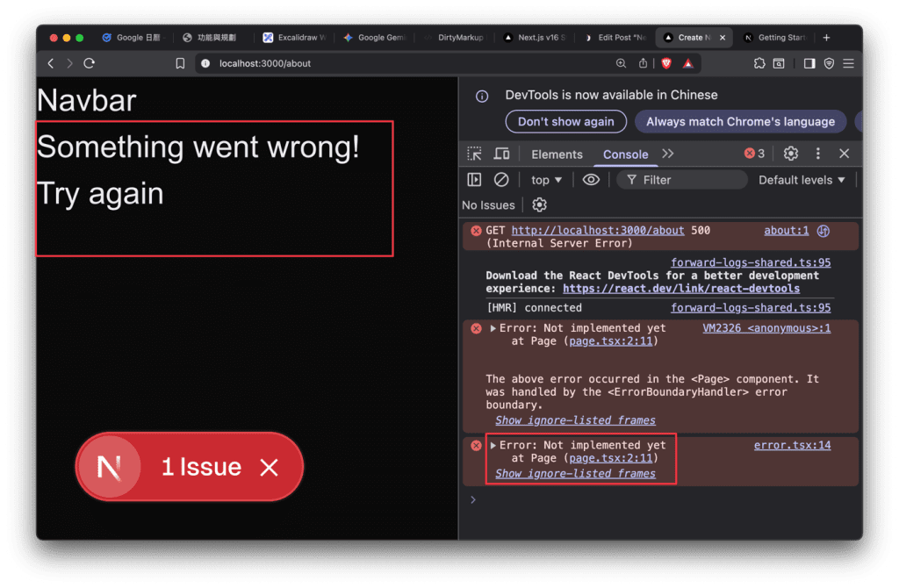Clear the console using the clear icon

pyautogui.click(x=501, y=180)
